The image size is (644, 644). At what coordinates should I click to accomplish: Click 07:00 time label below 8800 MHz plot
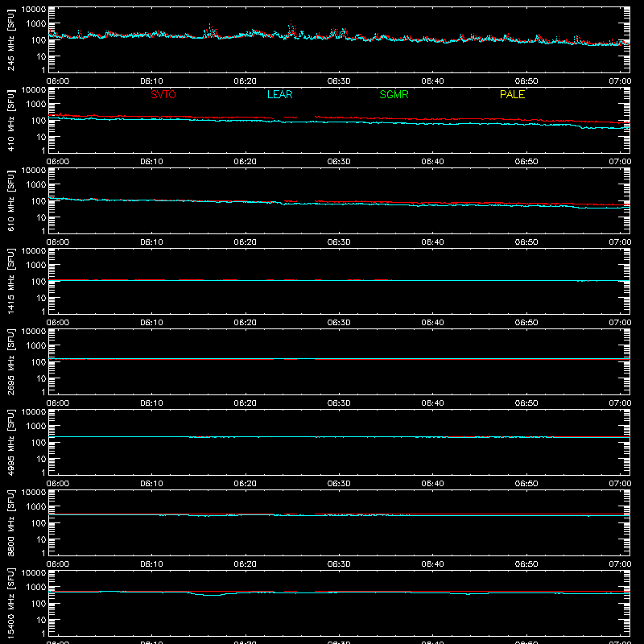pyautogui.click(x=620, y=564)
